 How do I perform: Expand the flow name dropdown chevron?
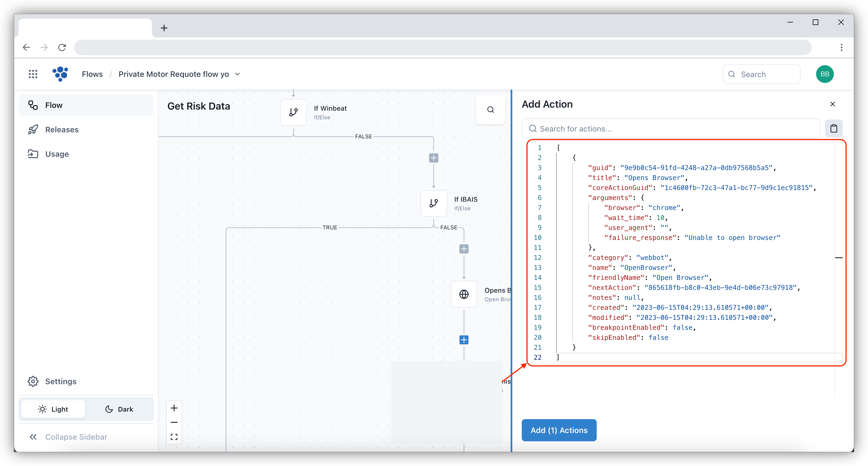click(237, 74)
